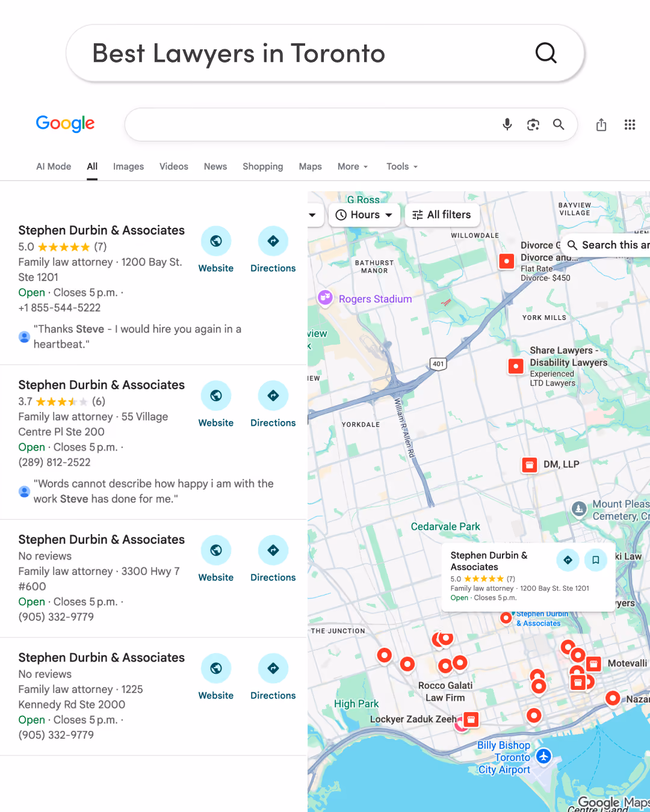Save the place with the bookmark icon in the map card
Screen dimensions: 650x812
tap(595, 560)
